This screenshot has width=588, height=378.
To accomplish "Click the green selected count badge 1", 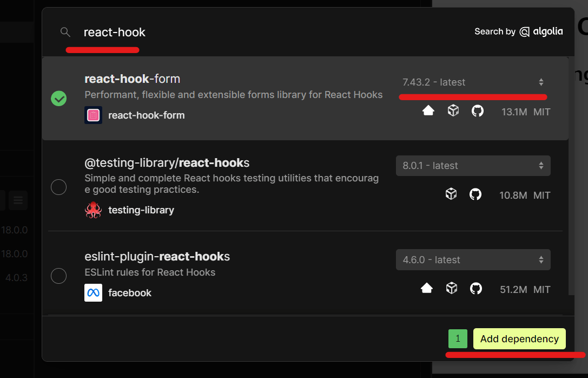I will coord(458,339).
